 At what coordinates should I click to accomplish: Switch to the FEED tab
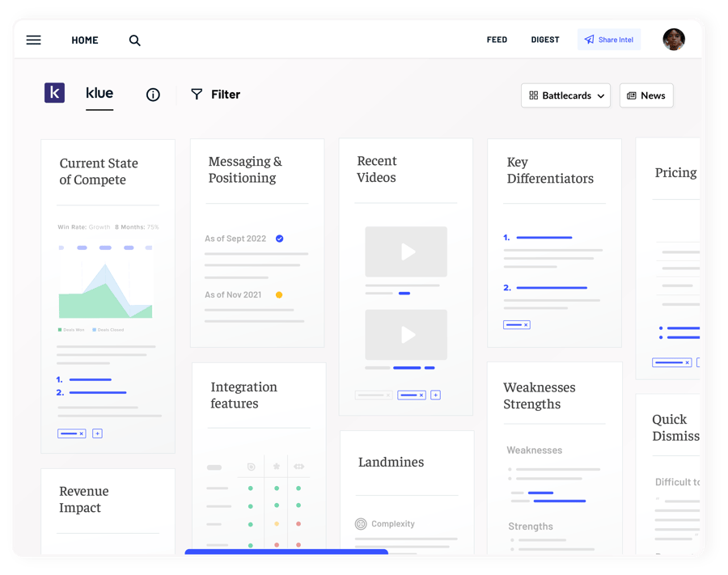click(497, 39)
